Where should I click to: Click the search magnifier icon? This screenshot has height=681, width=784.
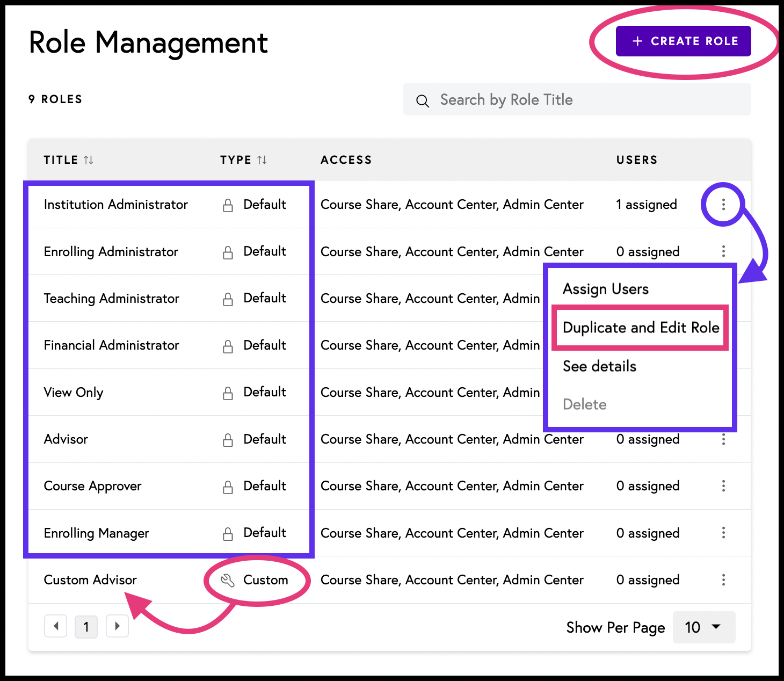click(x=423, y=100)
